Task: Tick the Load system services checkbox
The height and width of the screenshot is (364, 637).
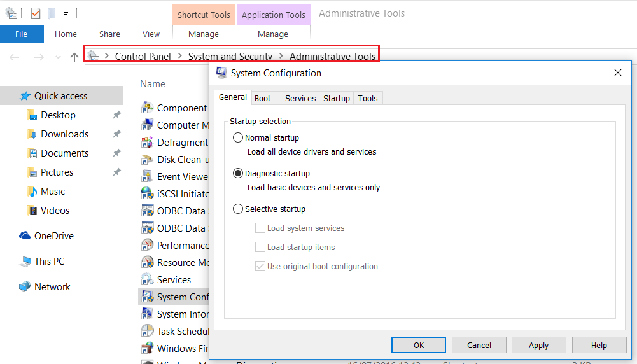Action: [x=260, y=228]
